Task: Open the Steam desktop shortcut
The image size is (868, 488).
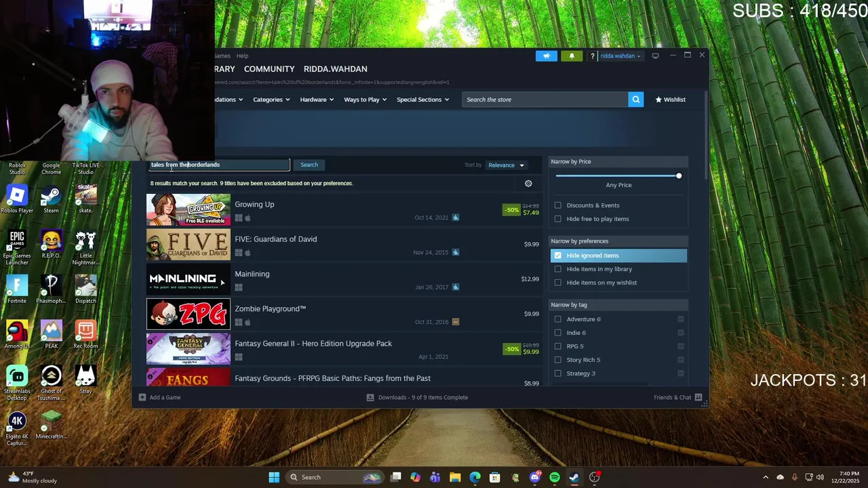Action: pos(51,199)
